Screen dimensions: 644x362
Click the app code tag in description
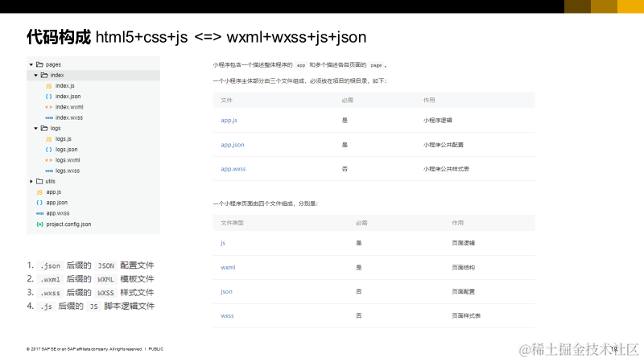pos(301,65)
